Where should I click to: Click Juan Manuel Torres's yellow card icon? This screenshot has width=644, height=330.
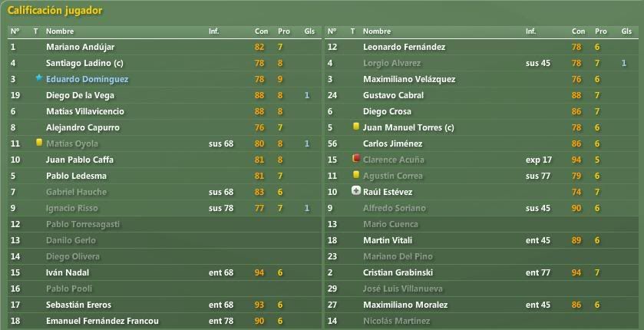(x=356, y=127)
